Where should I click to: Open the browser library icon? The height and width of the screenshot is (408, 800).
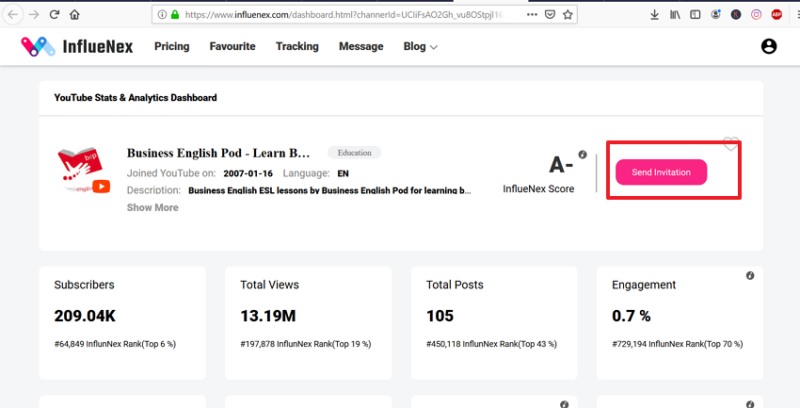click(675, 15)
